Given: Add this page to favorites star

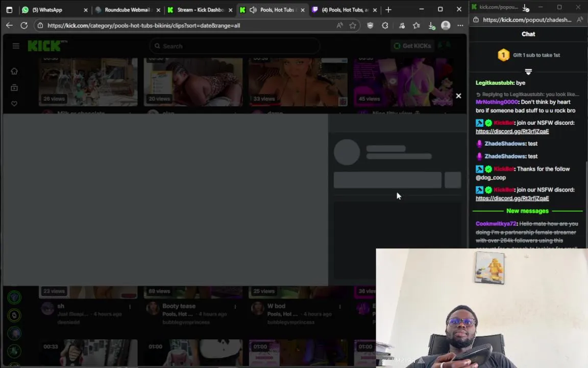Looking at the screenshot, I should tap(353, 26).
